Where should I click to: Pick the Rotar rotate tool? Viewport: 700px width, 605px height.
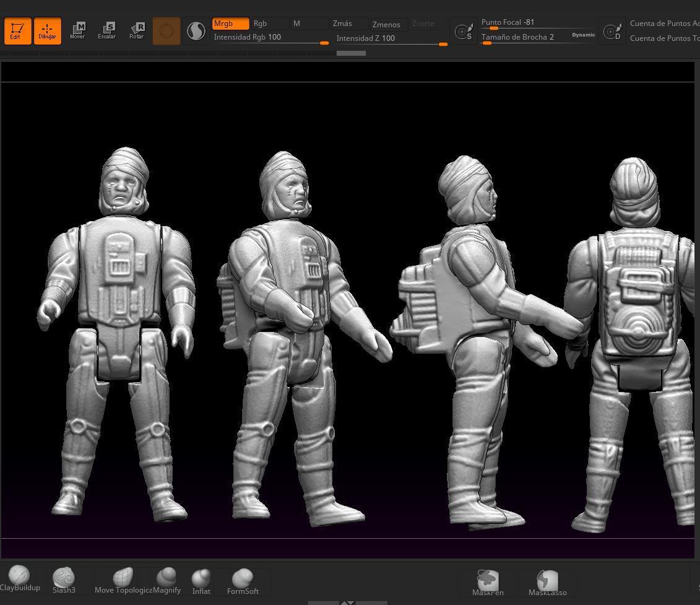137,31
